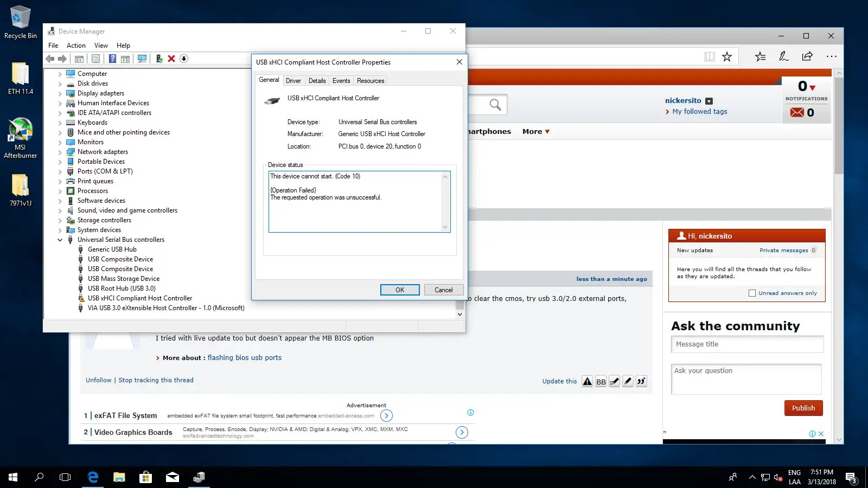The height and width of the screenshot is (488, 868).
Task: Click the Properties icon in Device Manager toolbar
Action: [95, 59]
